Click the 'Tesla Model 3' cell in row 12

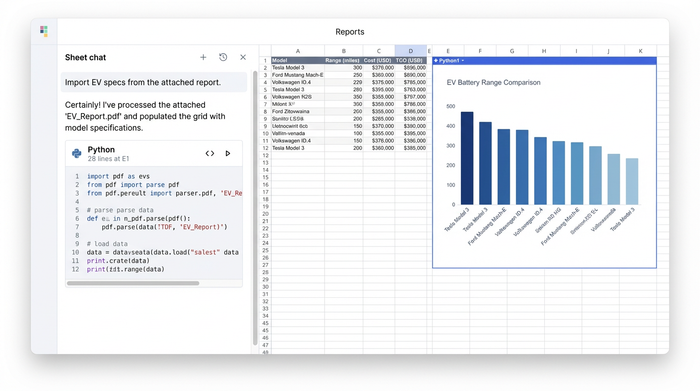(298, 148)
